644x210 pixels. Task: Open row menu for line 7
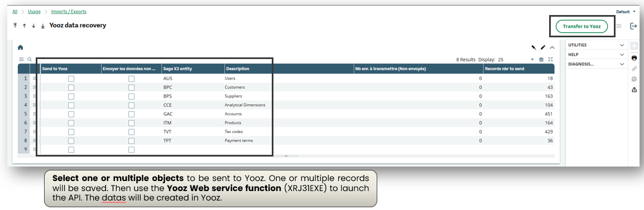[35, 131]
